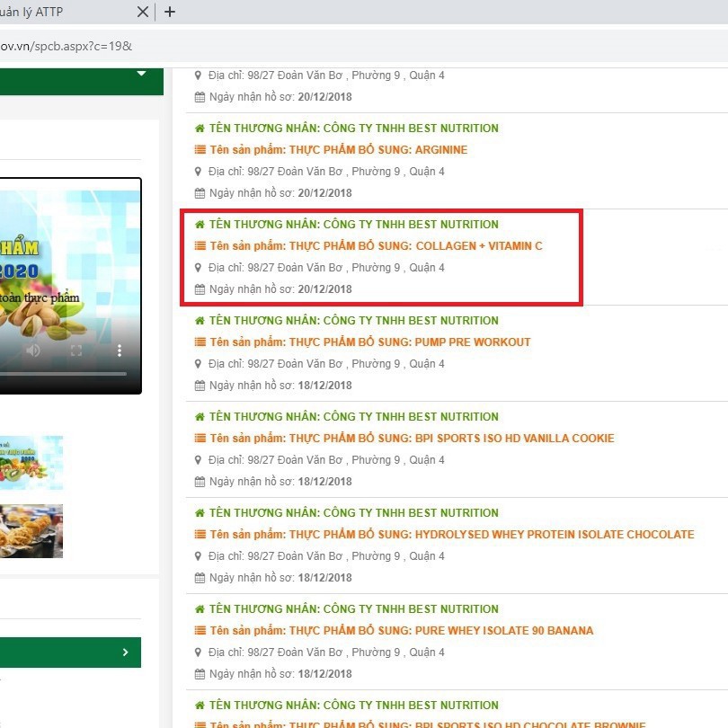Open the video's three-dot more options menu
Viewport: 728px width, 728px height.
[x=120, y=351]
